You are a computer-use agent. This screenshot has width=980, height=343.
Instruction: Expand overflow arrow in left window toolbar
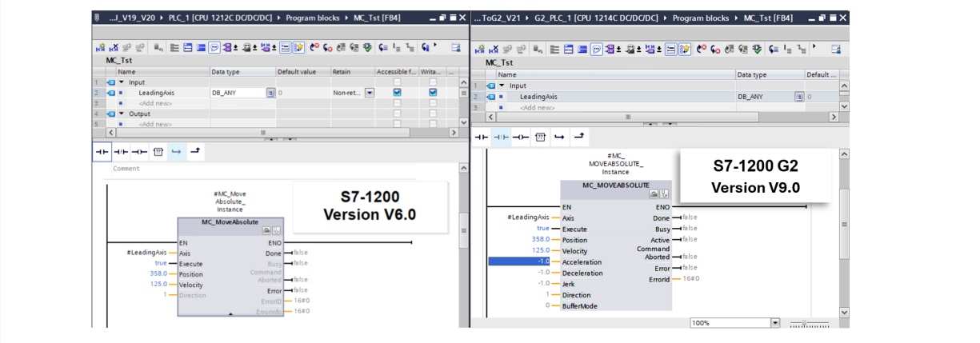point(435,45)
